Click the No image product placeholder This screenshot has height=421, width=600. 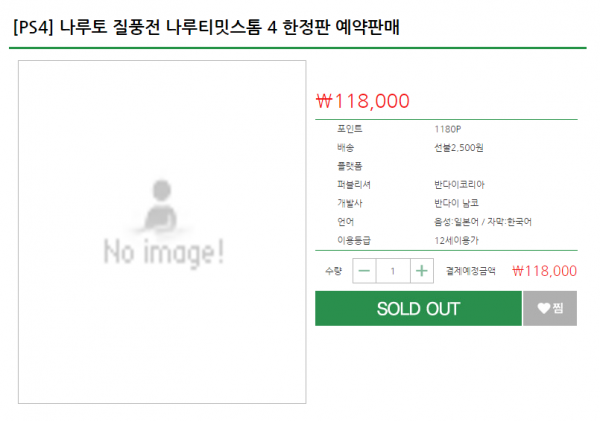click(162, 231)
